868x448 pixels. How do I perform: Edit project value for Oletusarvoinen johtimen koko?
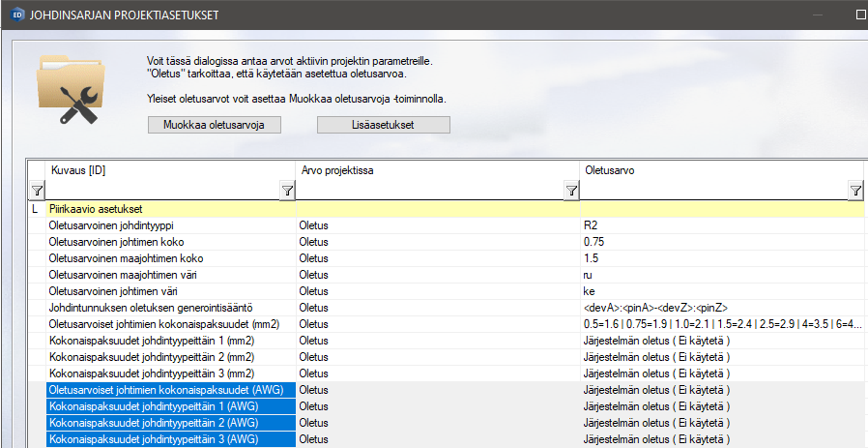[437, 242]
